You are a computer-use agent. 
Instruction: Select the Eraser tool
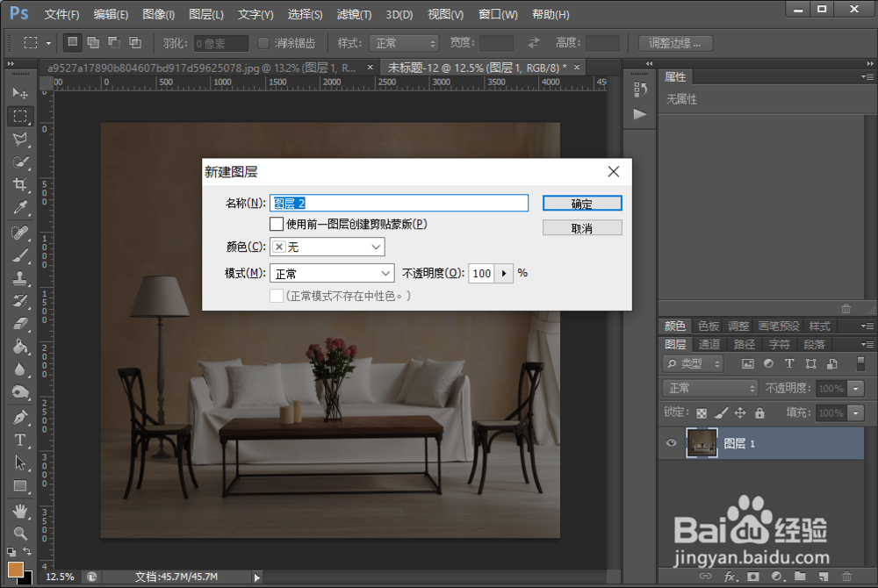(20, 323)
